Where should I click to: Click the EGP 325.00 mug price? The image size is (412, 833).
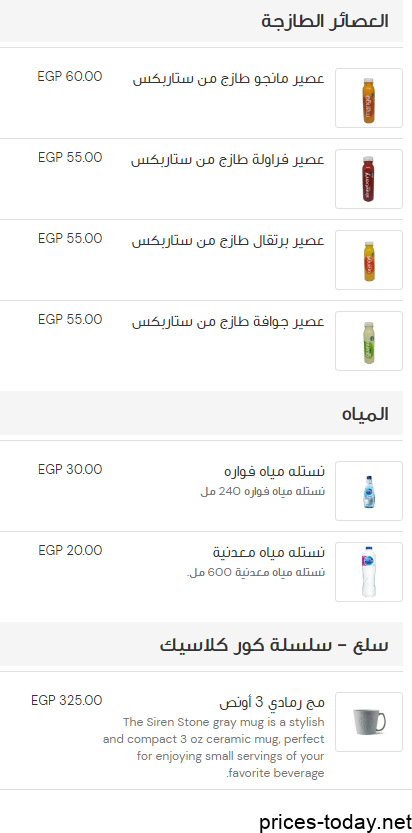(67, 700)
